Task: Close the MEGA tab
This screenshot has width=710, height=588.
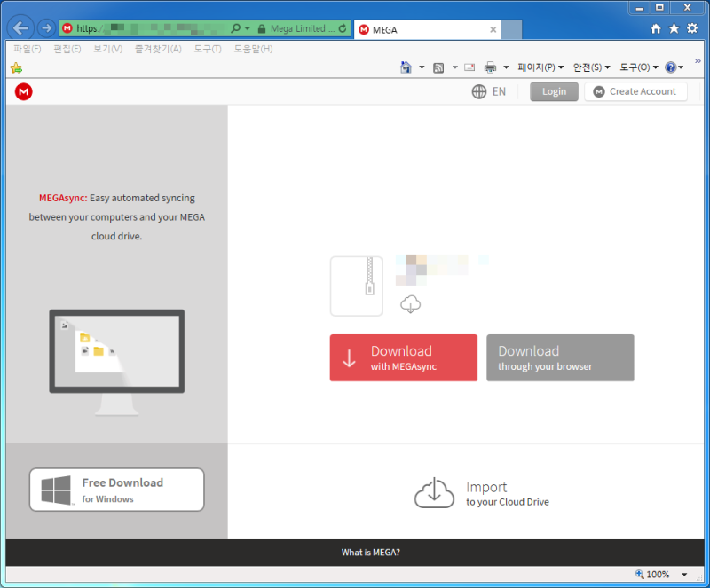Action: 493,30
